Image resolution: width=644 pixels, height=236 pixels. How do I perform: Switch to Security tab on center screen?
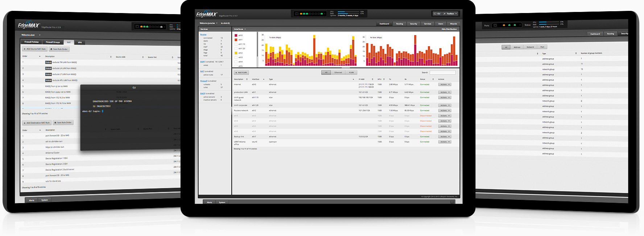click(x=413, y=24)
